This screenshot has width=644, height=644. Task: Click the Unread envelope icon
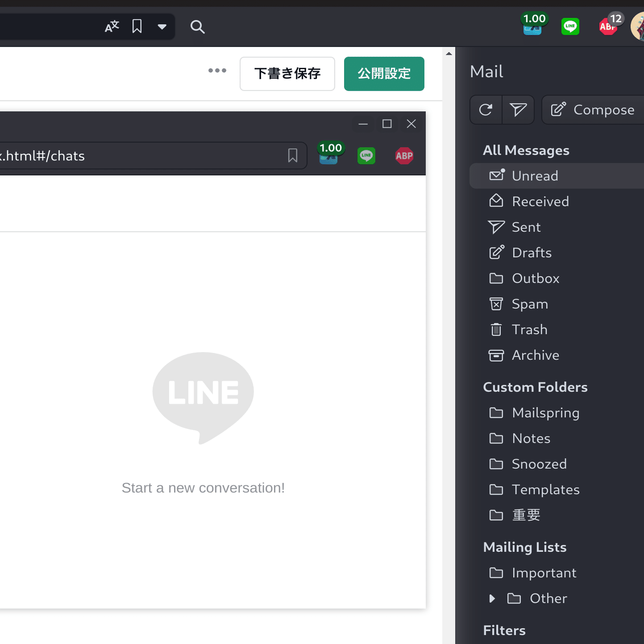point(497,175)
